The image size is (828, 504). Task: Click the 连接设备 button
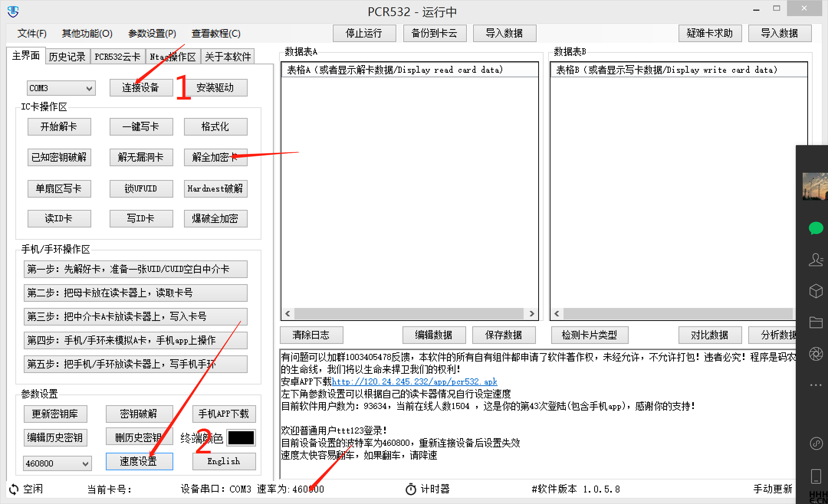(141, 88)
